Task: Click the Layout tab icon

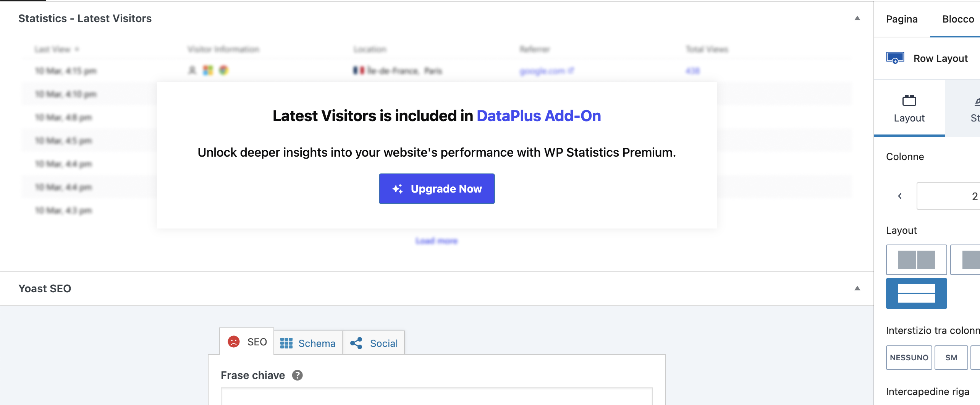Action: (909, 101)
